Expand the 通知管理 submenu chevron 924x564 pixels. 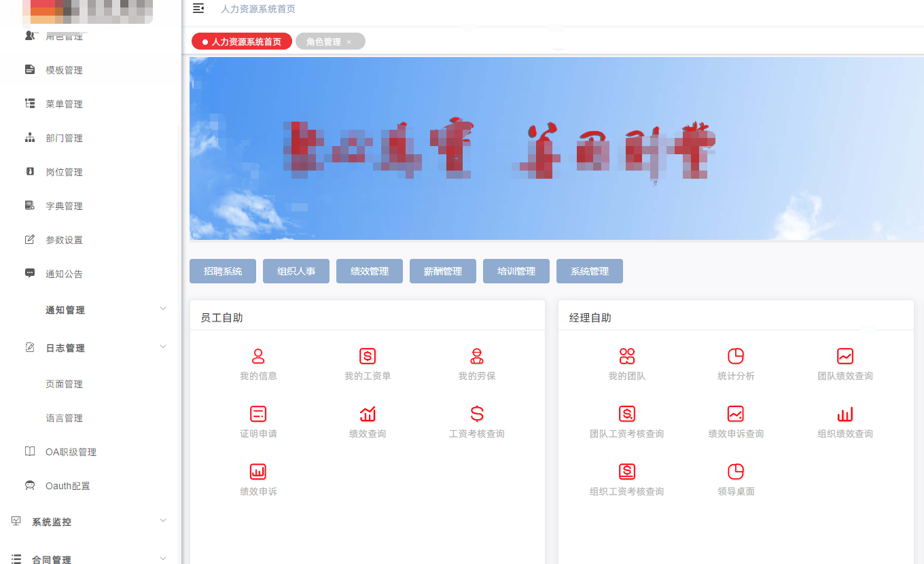[x=163, y=309]
